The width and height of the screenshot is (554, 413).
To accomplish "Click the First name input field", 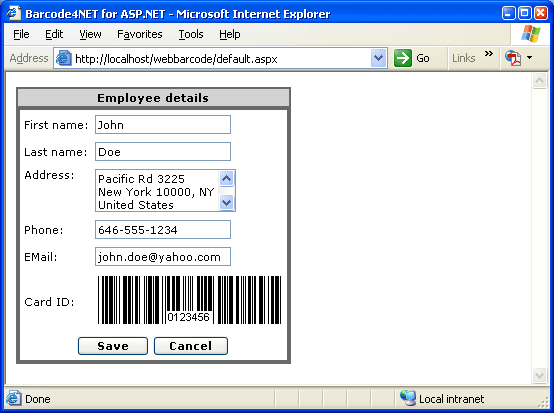I will tap(163, 125).
